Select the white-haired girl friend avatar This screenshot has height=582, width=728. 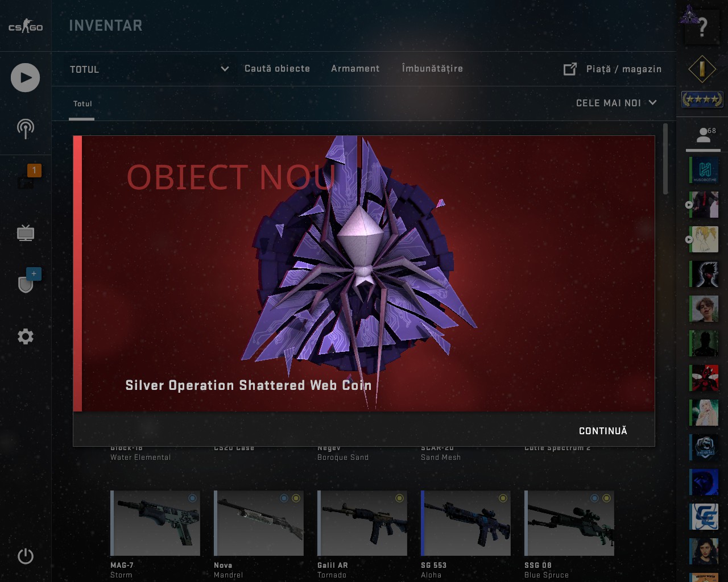704,413
